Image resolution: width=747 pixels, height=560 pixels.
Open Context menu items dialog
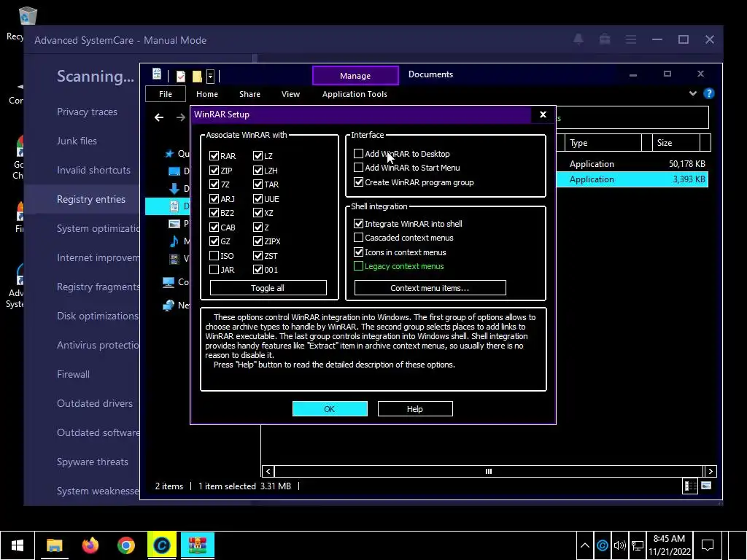[x=430, y=287]
